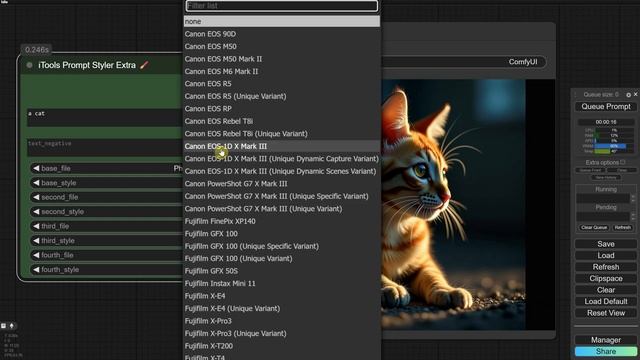Select Canon EOS R5 entry
Viewport: 640px width, 360px height.
[282, 84]
